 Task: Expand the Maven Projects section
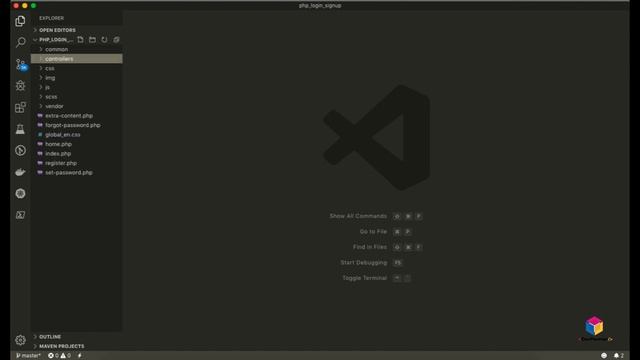[x=77, y=346]
